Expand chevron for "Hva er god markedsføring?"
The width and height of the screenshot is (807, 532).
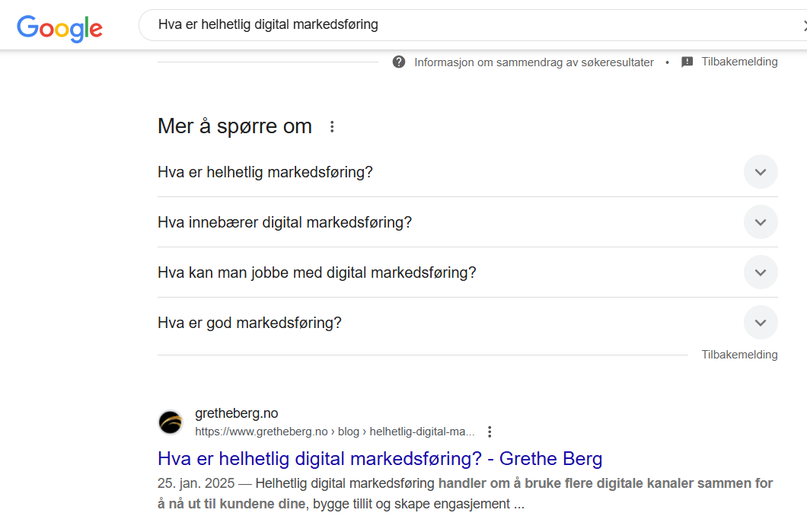pos(760,323)
